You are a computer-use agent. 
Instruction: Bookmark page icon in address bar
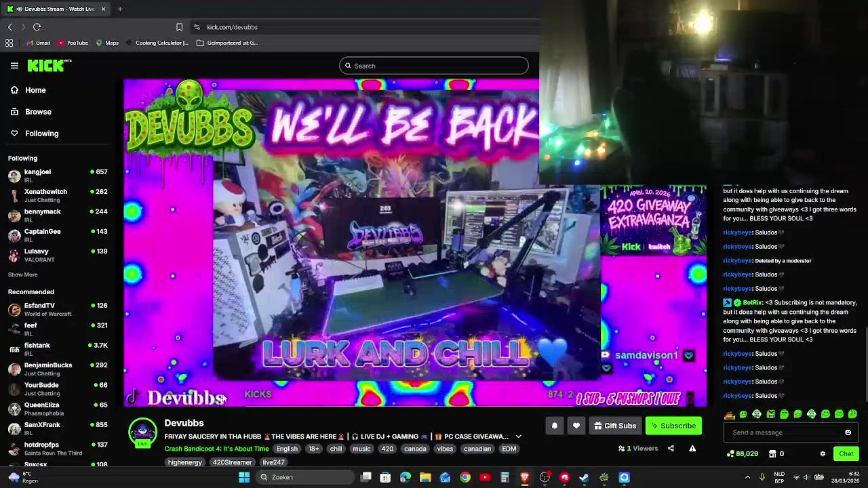tap(179, 27)
